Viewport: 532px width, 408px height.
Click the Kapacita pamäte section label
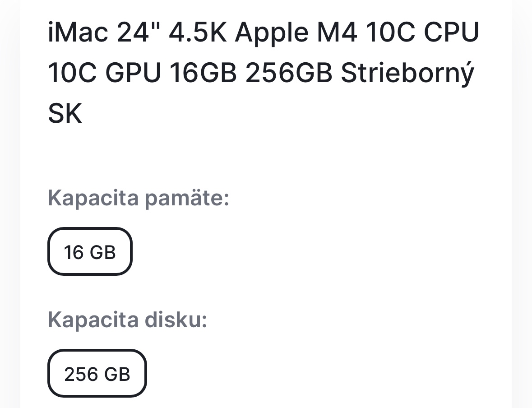pyautogui.click(x=138, y=197)
